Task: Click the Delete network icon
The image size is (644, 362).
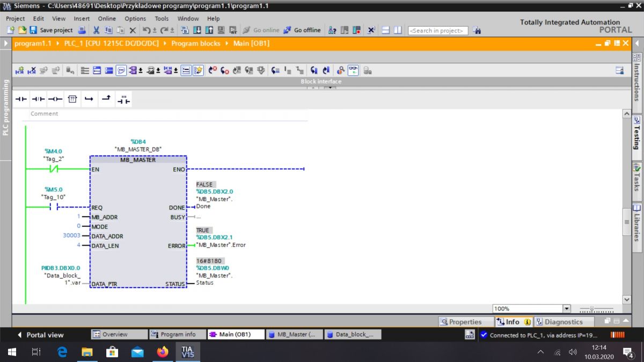Action: point(32,70)
